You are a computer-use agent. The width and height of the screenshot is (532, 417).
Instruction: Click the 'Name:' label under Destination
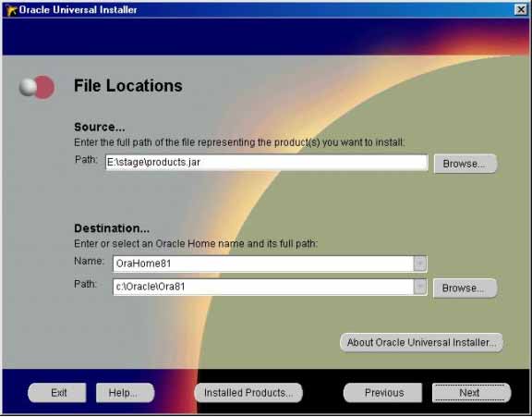click(x=89, y=261)
